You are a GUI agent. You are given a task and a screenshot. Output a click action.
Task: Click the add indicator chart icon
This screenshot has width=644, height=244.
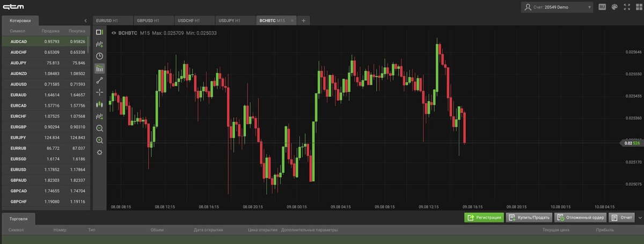pyautogui.click(x=99, y=44)
